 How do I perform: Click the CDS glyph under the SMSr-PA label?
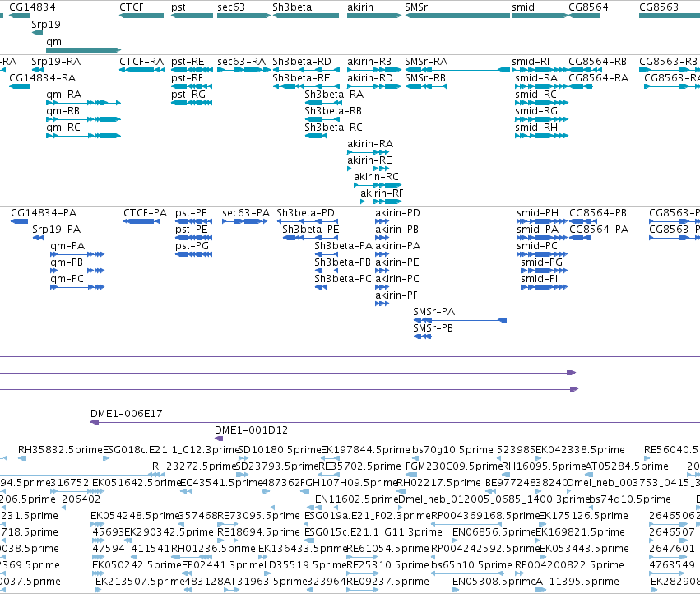(460, 320)
